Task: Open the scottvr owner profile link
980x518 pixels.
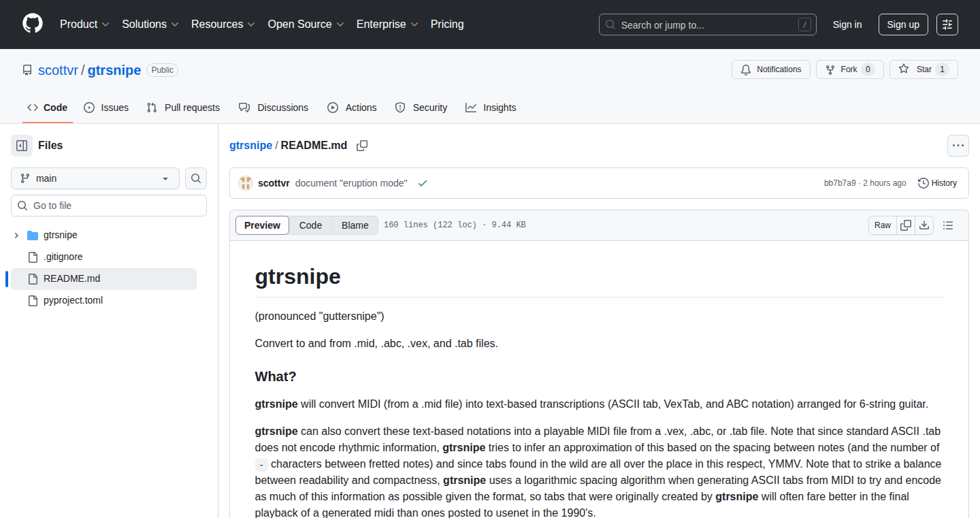Action: pos(58,70)
